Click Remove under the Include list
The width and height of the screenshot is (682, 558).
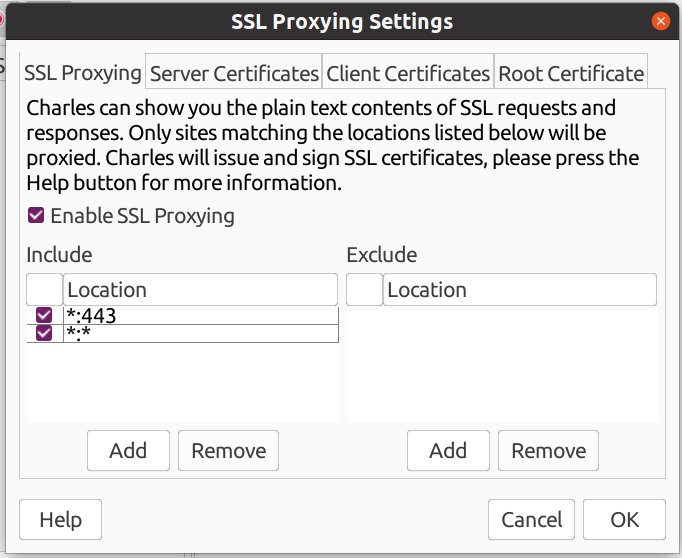(228, 451)
